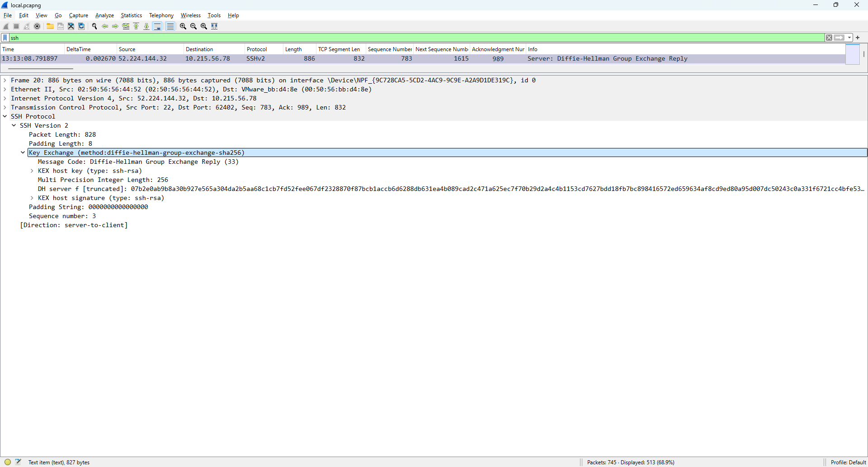This screenshot has width=868, height=467.
Task: Open the Help menu
Action: coord(233,15)
